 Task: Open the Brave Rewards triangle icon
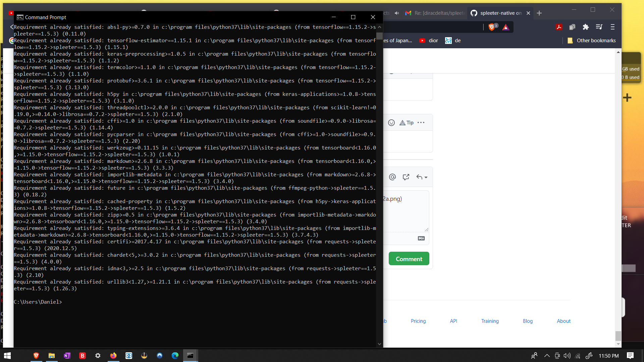click(x=505, y=27)
